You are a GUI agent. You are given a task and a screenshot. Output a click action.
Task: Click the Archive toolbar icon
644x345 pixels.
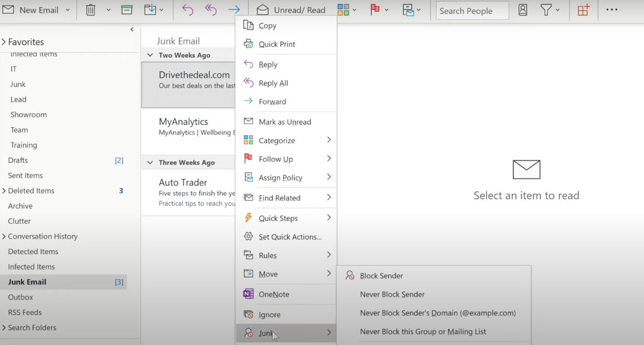(127, 10)
